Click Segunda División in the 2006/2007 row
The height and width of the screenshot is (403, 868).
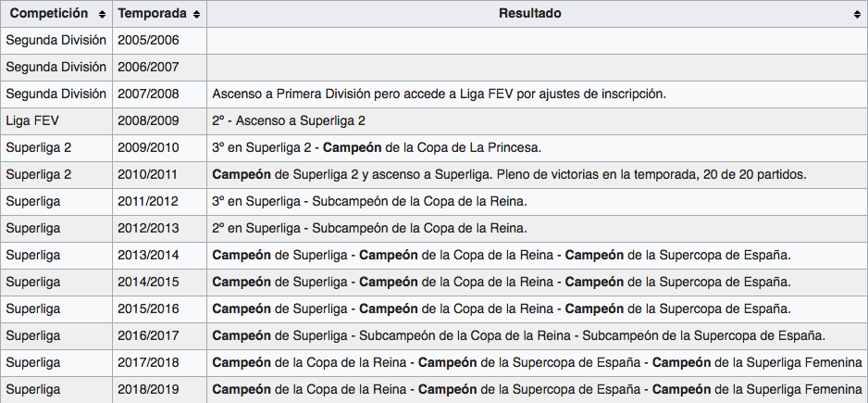click(56, 68)
